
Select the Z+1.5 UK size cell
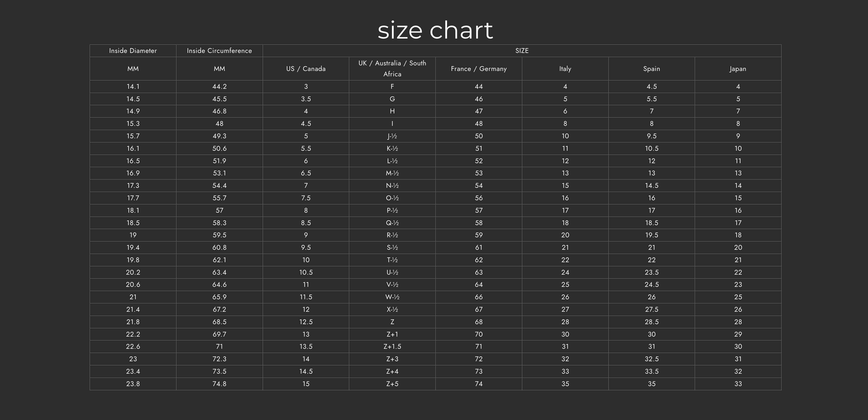392,347
